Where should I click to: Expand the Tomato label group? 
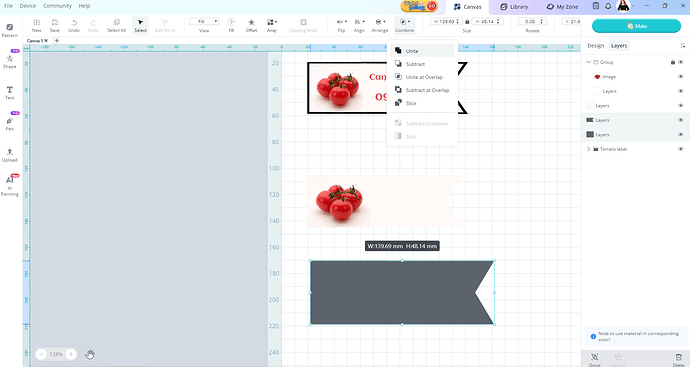pyautogui.click(x=588, y=149)
